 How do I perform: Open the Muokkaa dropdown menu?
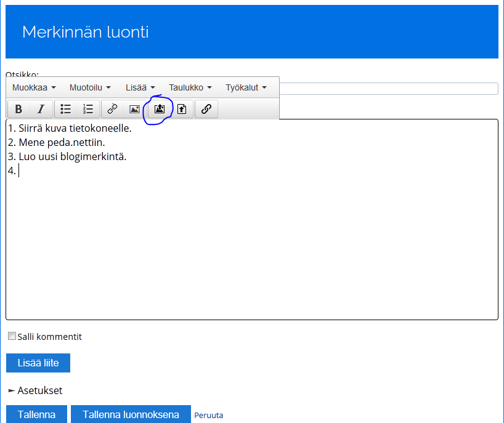(x=34, y=87)
